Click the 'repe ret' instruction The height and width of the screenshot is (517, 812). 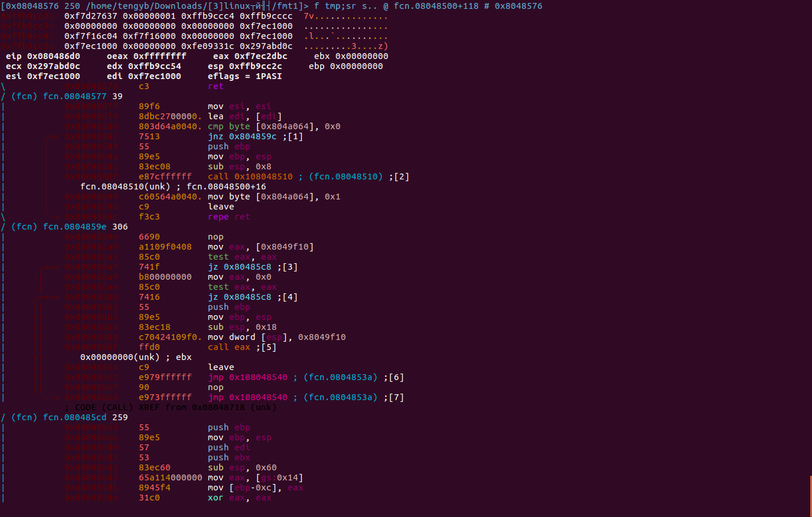[x=229, y=217]
